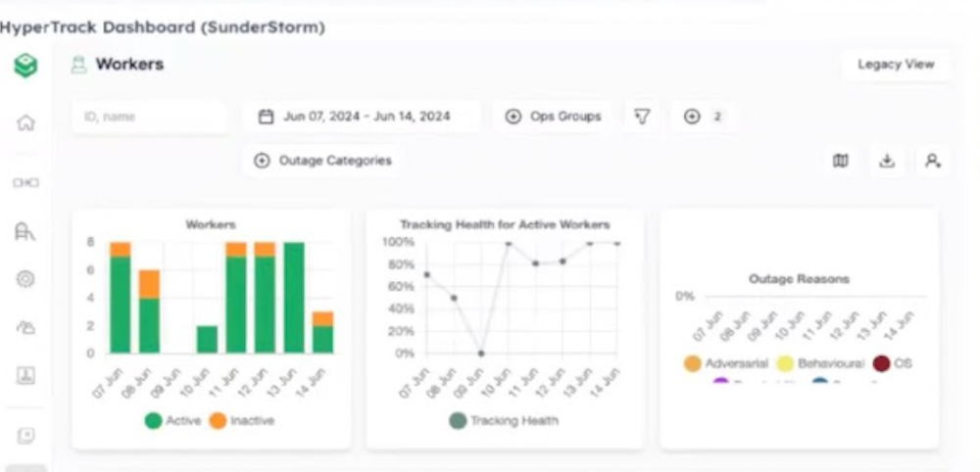The height and width of the screenshot is (472, 980).
Task: Click the add worker person icon
Action: pos(933,161)
